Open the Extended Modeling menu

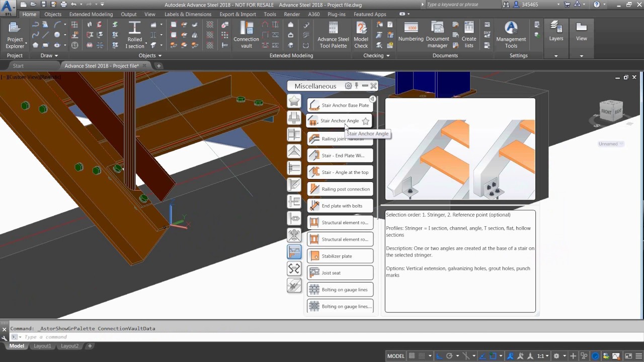tap(91, 14)
